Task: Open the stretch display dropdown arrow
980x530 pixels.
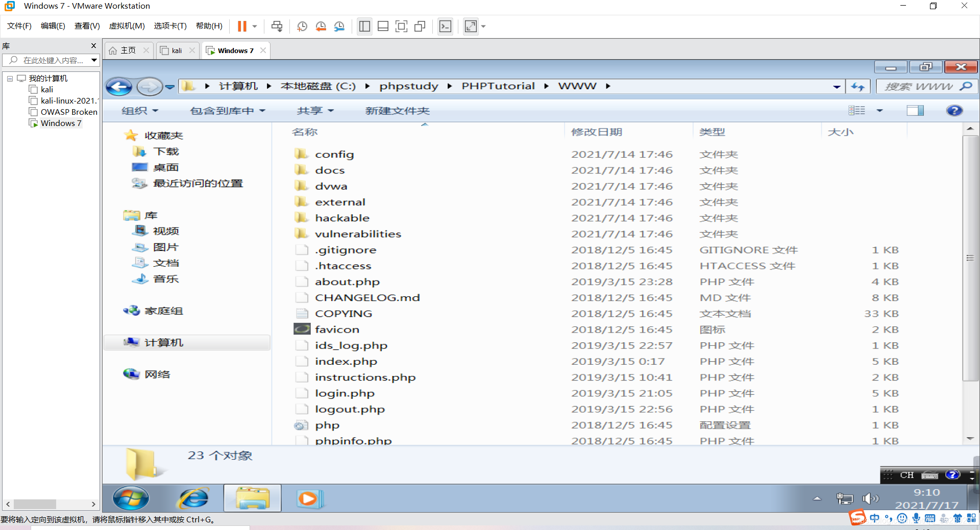Action: pos(483,26)
